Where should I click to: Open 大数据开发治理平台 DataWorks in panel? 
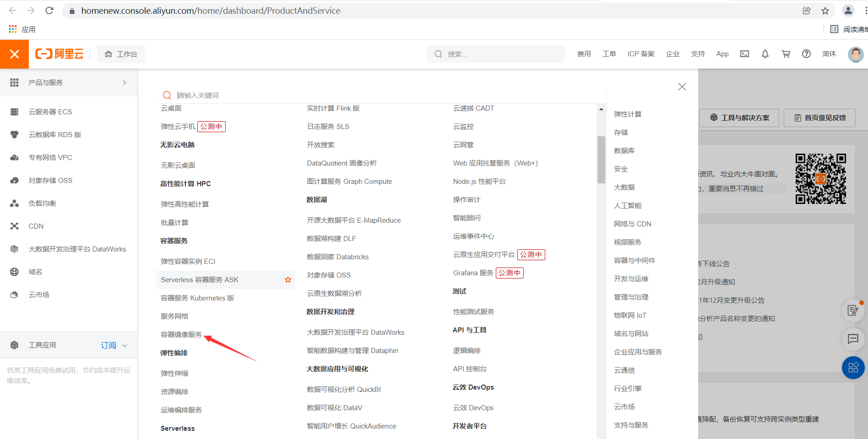[x=356, y=332]
